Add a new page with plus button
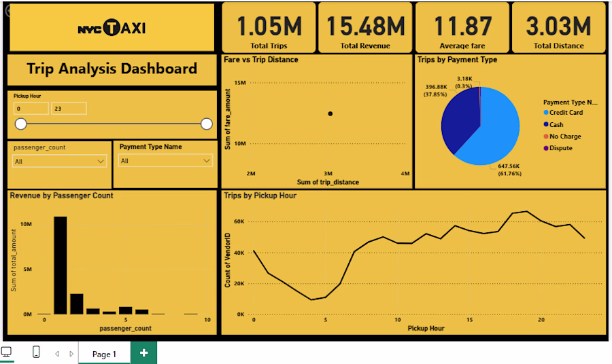 click(143, 352)
